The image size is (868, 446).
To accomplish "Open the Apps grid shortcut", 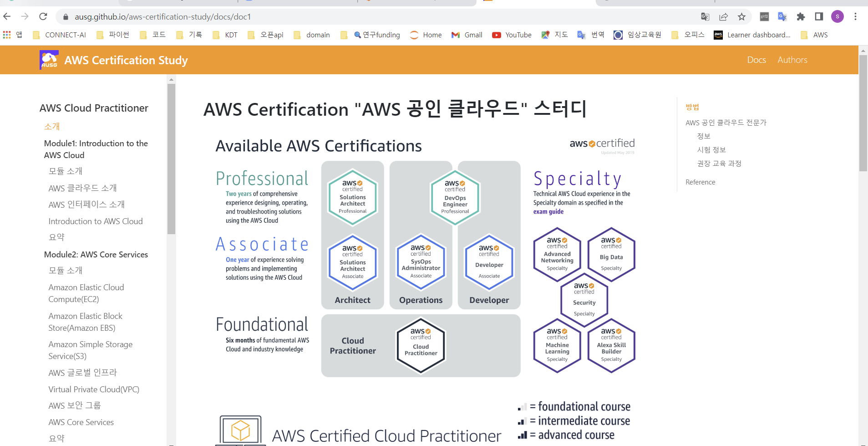I will click(12, 35).
